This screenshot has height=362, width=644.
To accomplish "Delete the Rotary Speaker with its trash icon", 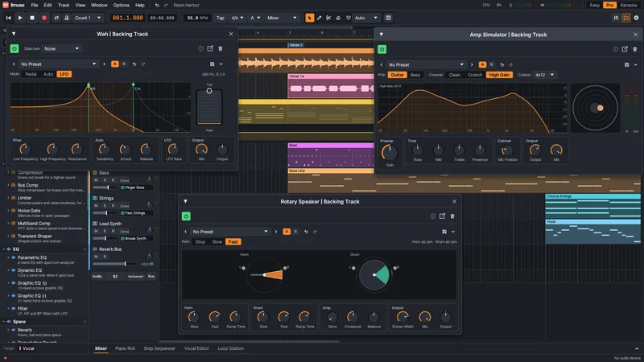I will click(x=452, y=216).
